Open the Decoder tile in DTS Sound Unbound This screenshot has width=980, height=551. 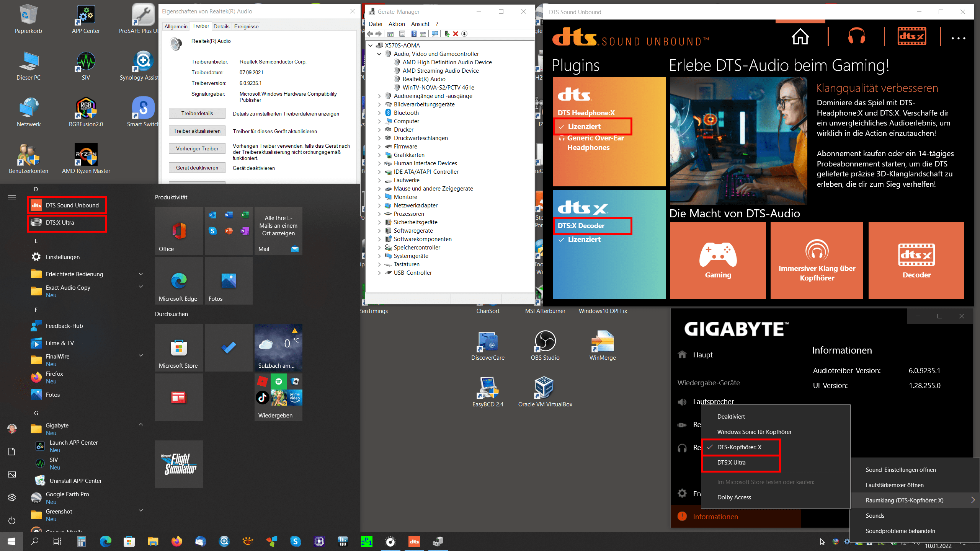(x=916, y=261)
